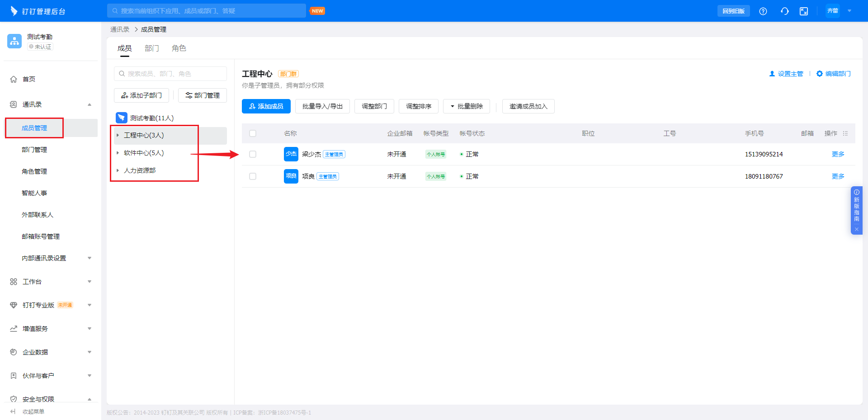Viewport: 868px width, 420px height.
Task: Click the 安全与权限 shield icon
Action: [14, 399]
